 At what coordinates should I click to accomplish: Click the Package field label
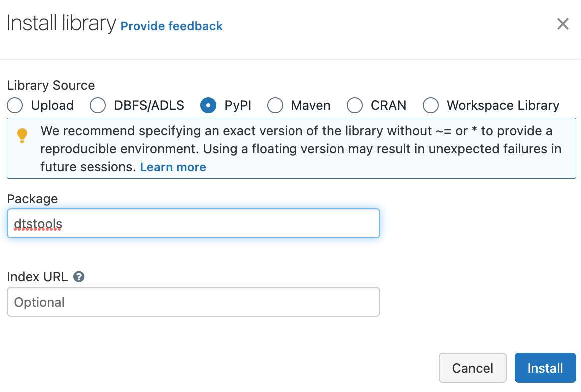click(32, 199)
